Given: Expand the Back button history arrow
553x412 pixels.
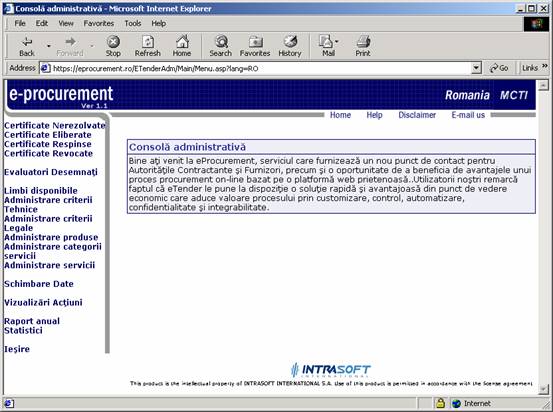Looking at the screenshot, I should pos(49,46).
